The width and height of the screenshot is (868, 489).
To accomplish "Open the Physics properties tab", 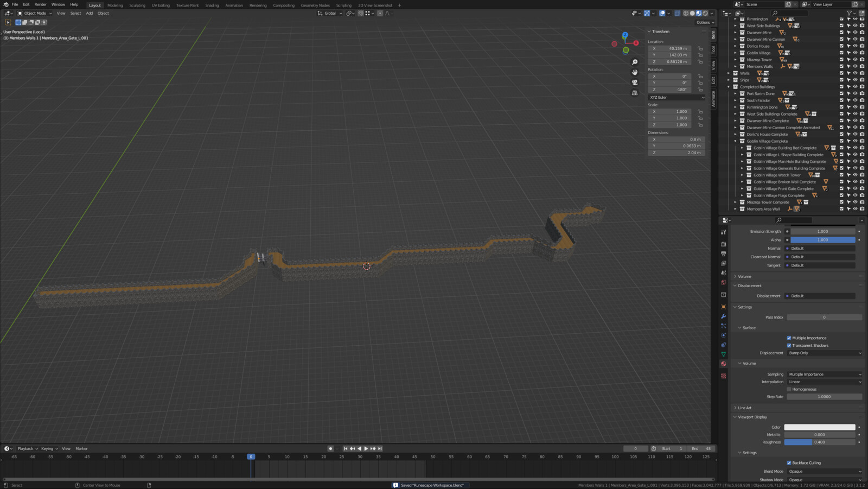I will click(x=724, y=335).
